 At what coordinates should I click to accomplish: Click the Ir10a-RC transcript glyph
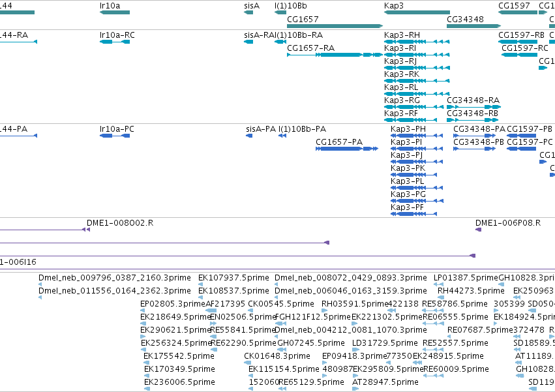coord(115,42)
